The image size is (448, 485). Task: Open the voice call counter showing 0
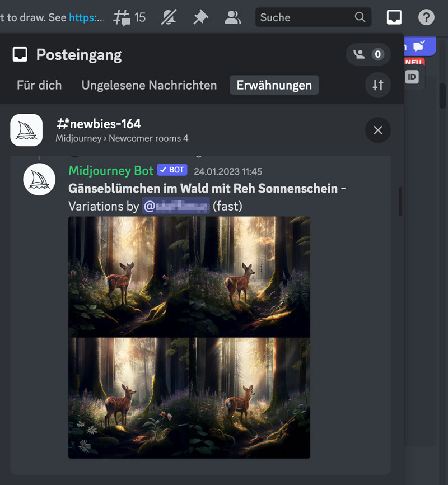368,55
